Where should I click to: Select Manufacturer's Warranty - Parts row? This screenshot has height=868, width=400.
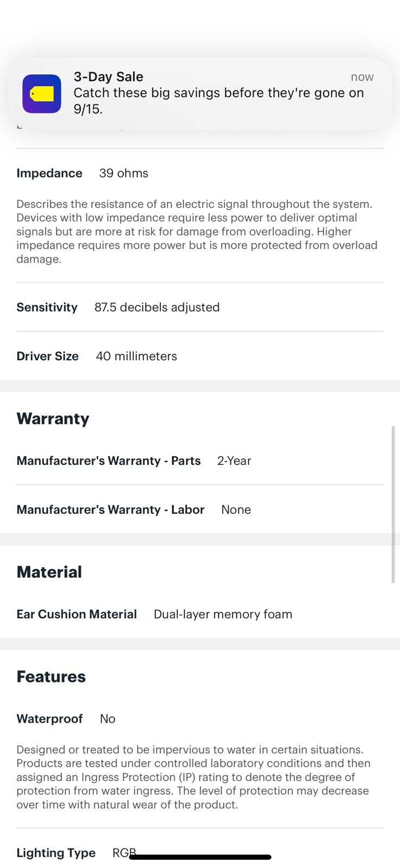click(200, 461)
